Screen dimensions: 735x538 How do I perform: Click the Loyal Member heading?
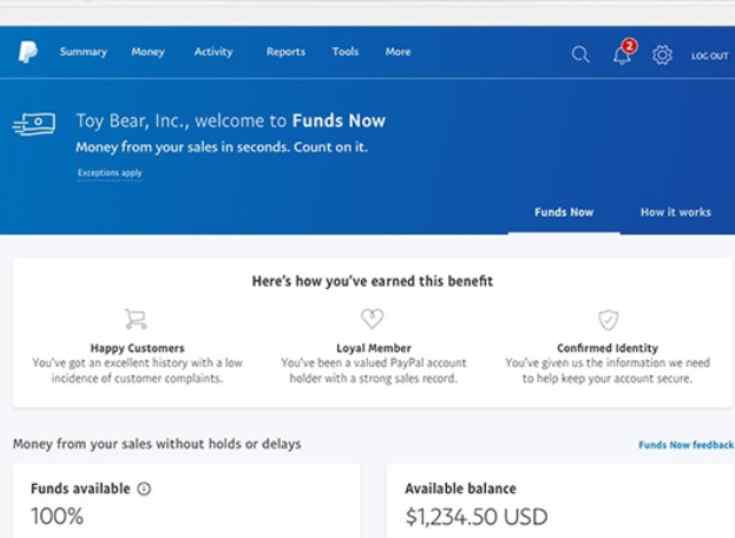(x=374, y=348)
